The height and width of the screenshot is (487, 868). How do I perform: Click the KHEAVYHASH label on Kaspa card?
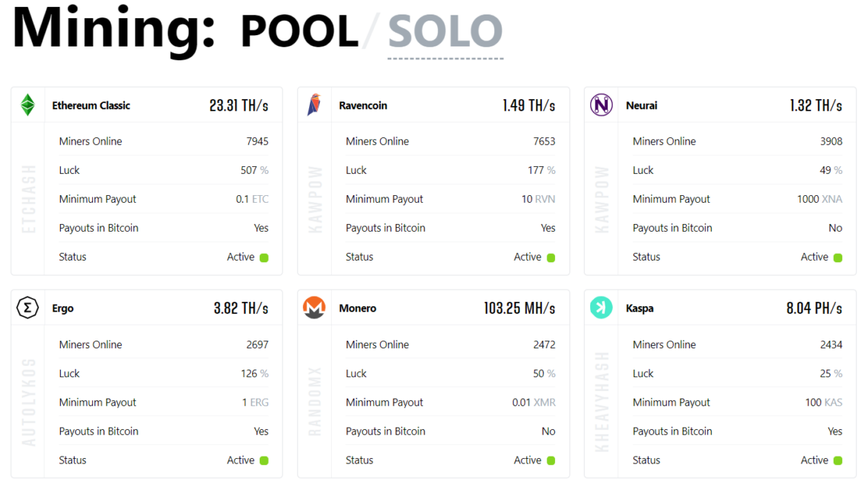pyautogui.click(x=601, y=404)
